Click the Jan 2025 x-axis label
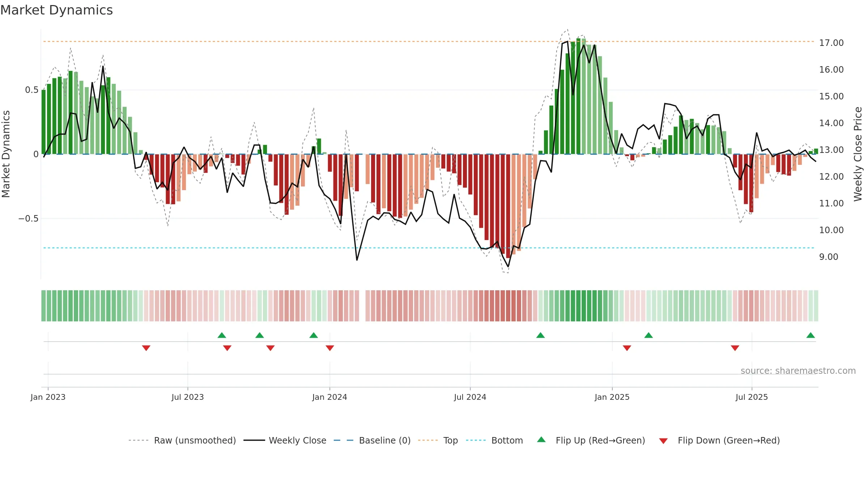868x488 pixels. [x=612, y=397]
